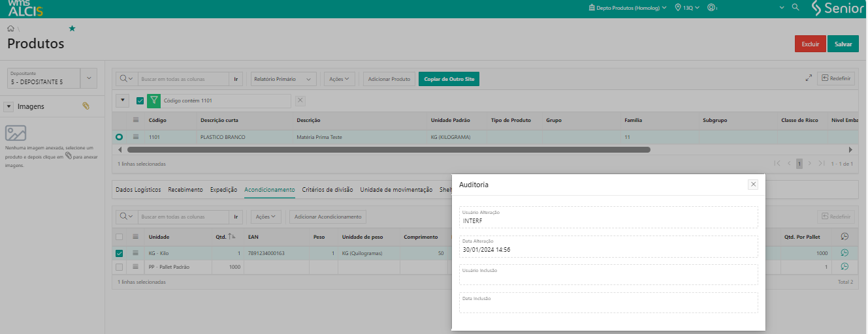Open the home breadcrumb icon

point(10,29)
